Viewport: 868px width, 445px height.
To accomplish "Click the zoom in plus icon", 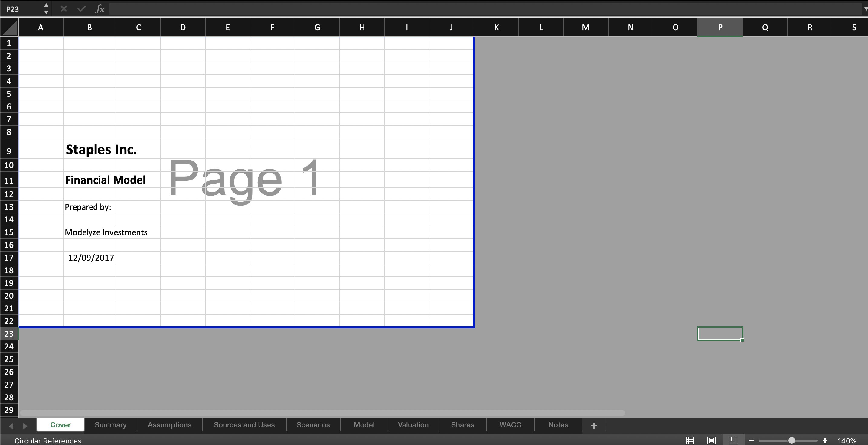I will pos(825,441).
